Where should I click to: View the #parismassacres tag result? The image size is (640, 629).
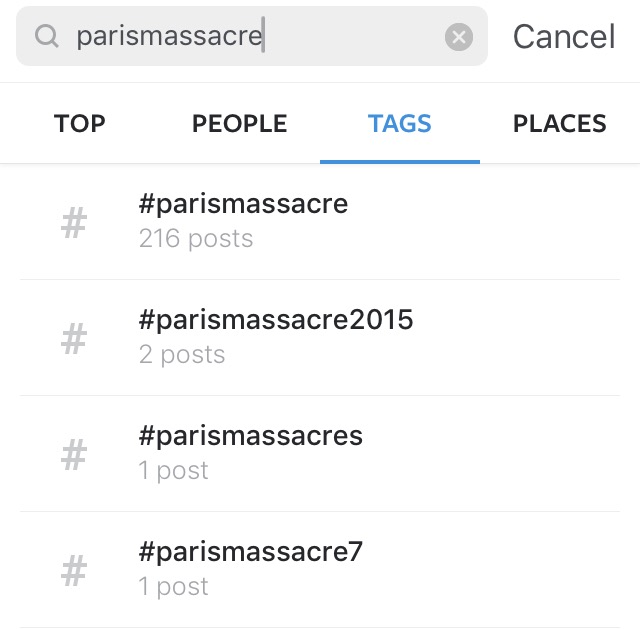[250, 436]
